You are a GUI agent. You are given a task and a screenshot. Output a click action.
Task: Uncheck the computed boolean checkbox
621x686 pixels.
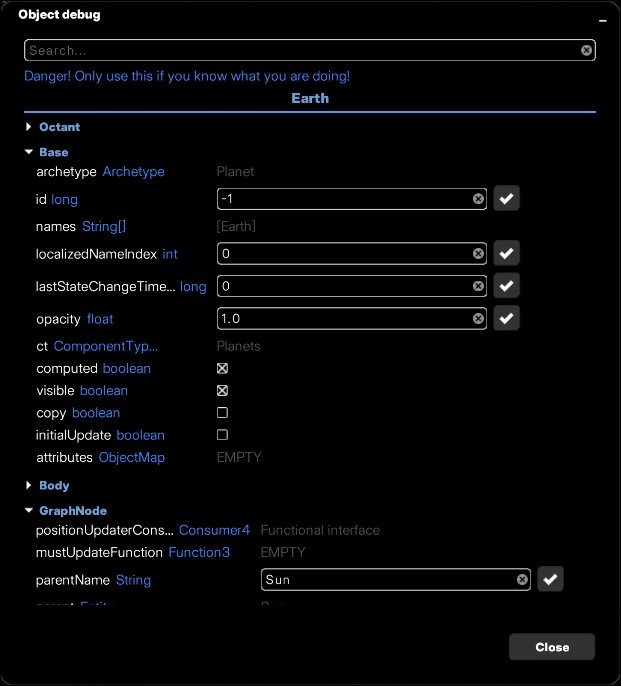click(x=222, y=369)
